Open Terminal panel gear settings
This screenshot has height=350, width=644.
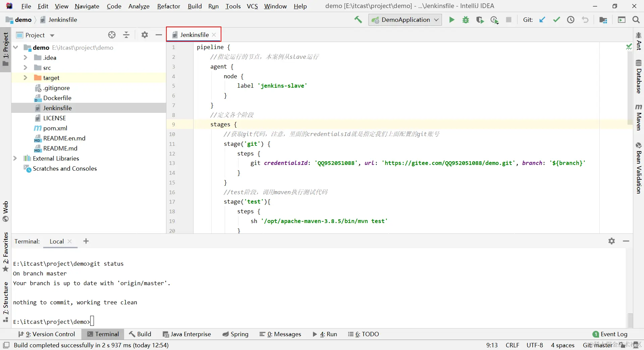tap(611, 241)
